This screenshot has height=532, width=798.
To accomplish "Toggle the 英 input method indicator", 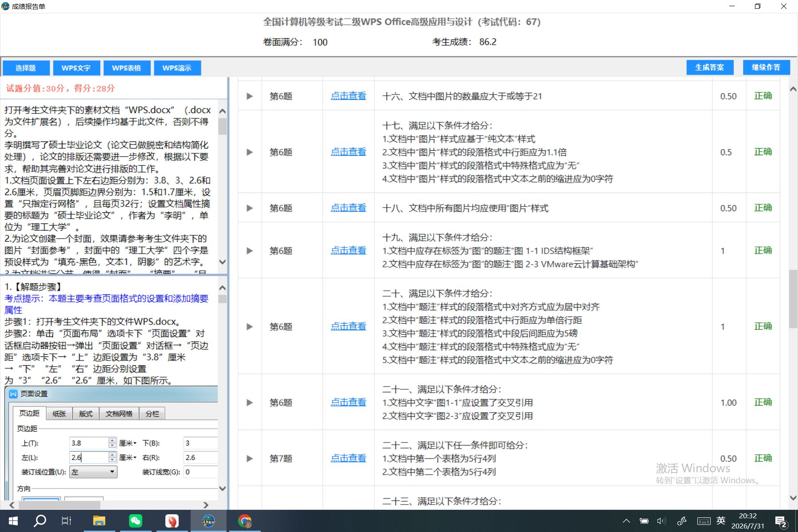I will (721, 520).
